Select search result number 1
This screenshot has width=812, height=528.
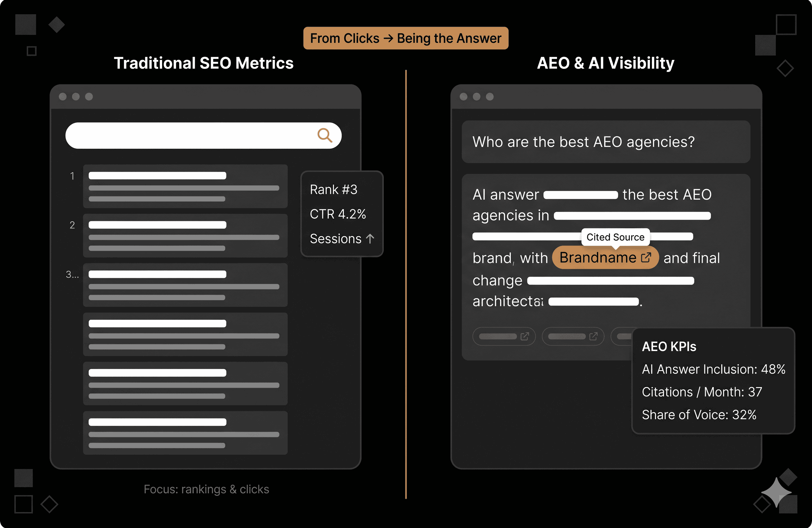(x=185, y=186)
